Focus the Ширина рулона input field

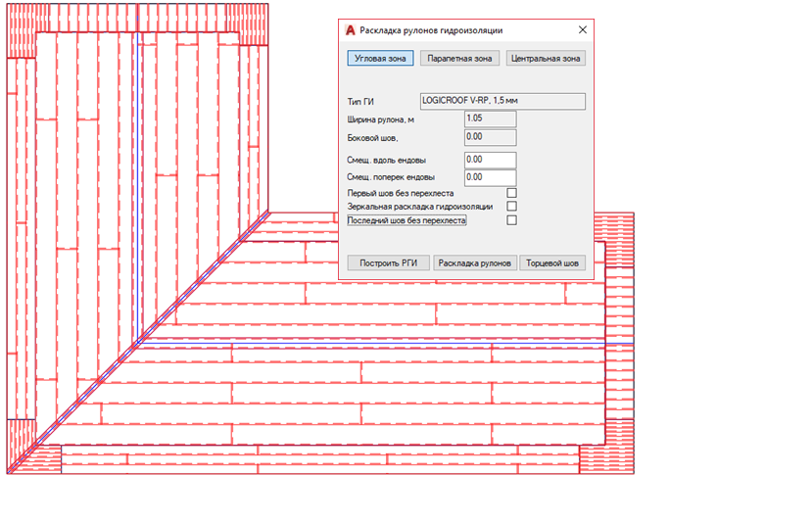(x=490, y=119)
